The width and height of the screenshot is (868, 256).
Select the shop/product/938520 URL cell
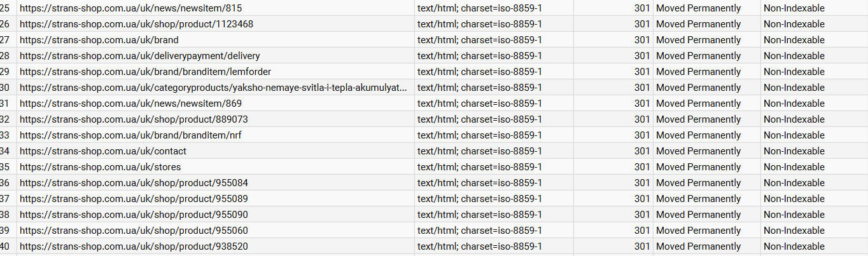click(x=134, y=246)
